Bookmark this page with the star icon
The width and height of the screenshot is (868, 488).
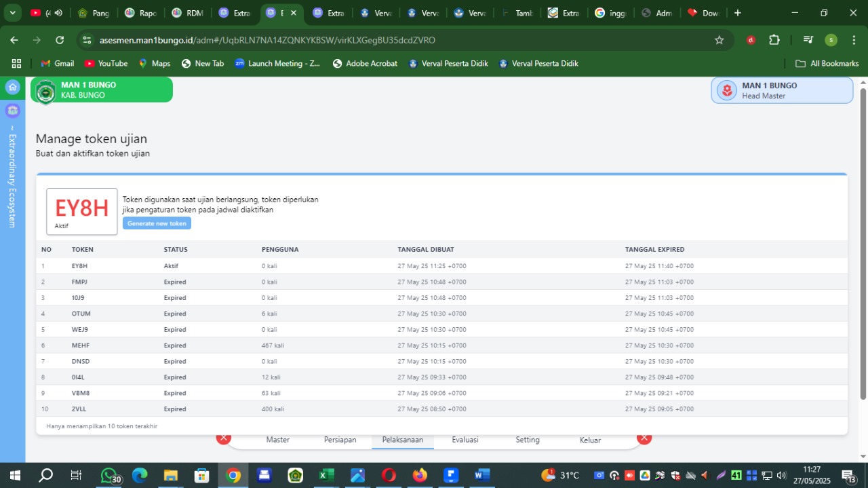coord(719,40)
